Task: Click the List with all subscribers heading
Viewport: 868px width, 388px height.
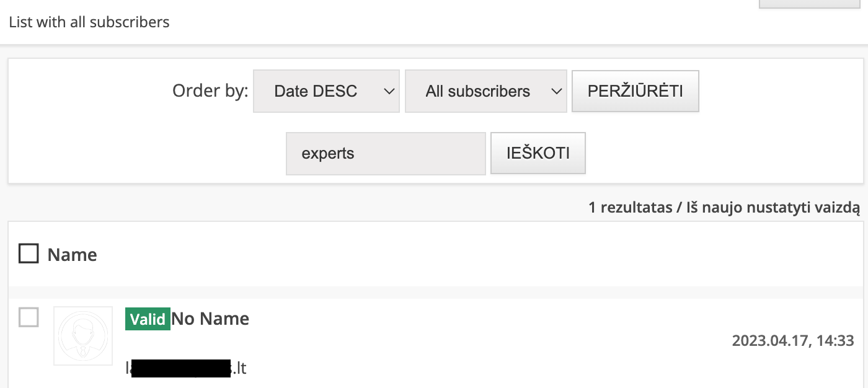Action: click(89, 22)
